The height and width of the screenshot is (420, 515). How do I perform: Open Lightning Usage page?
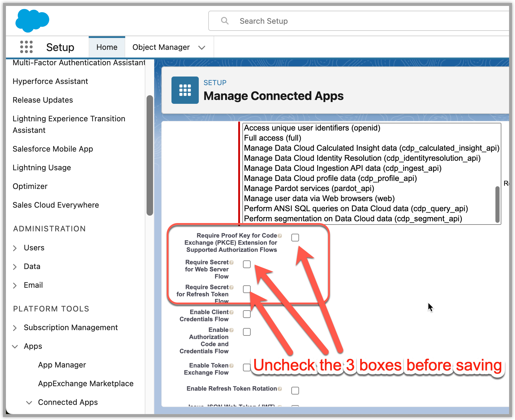[x=42, y=168]
